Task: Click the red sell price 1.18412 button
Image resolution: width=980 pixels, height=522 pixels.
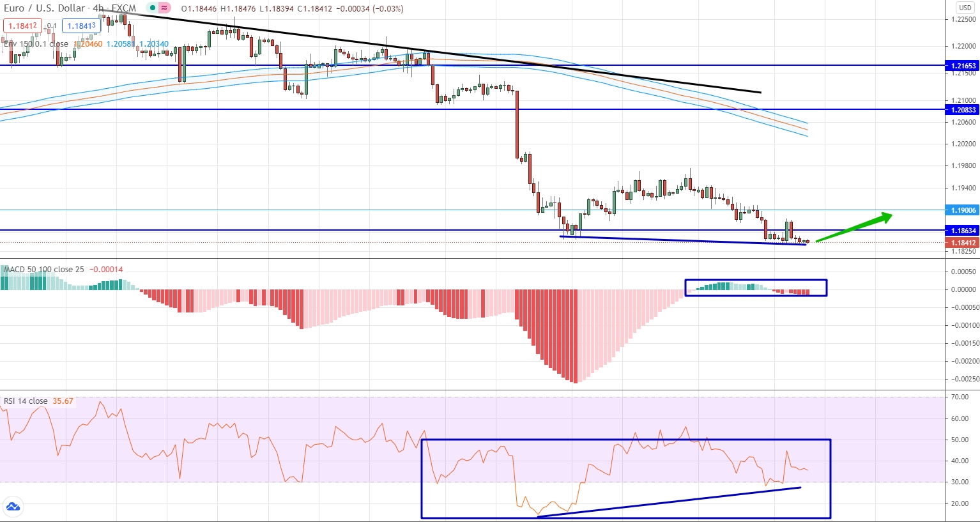Action: 23,26
